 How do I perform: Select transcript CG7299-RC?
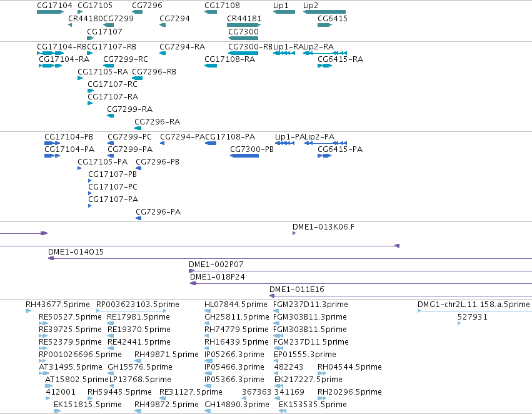[x=109, y=66]
